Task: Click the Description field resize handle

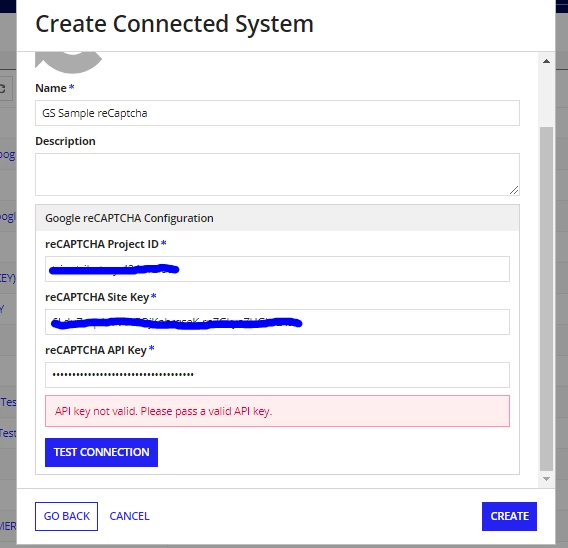Action: coord(514,190)
